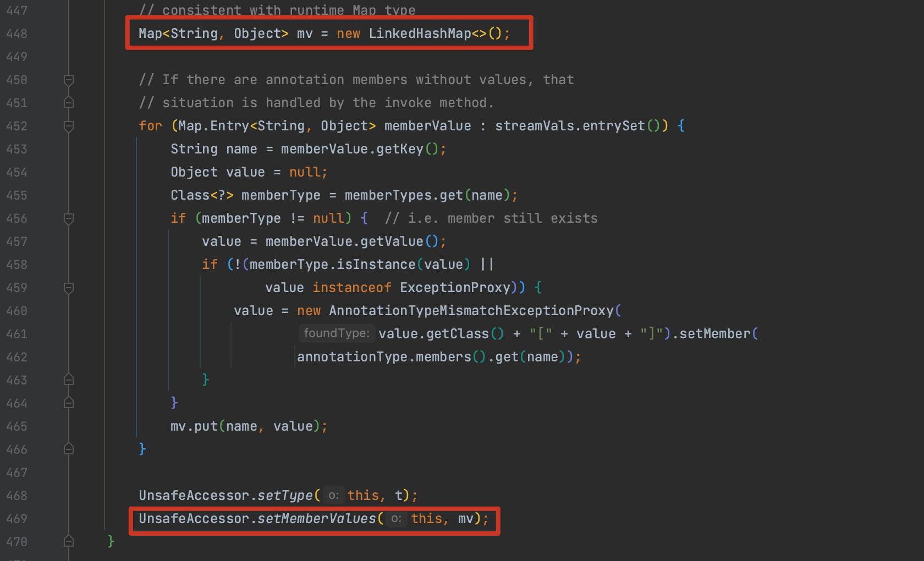Viewport: 924px width, 561px height.
Task: Click the 'If there are annotation members' comment
Action: 356,80
